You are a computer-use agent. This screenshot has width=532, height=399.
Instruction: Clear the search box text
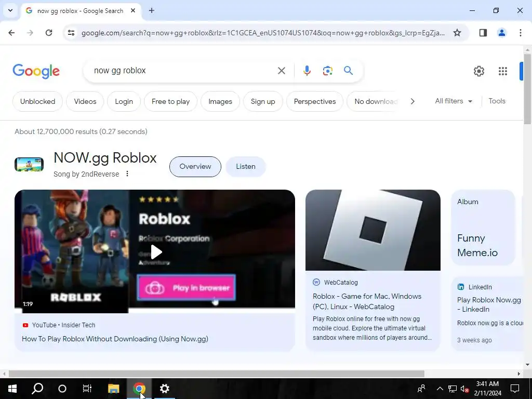pos(281,71)
